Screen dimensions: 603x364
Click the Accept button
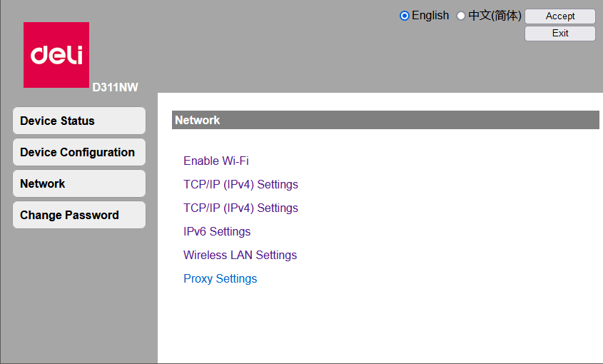click(x=560, y=16)
